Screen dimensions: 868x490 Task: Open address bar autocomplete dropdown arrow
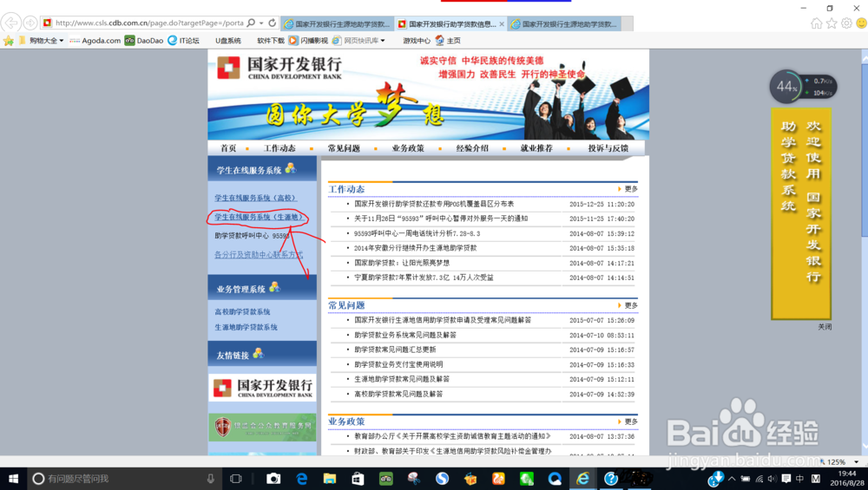261,23
